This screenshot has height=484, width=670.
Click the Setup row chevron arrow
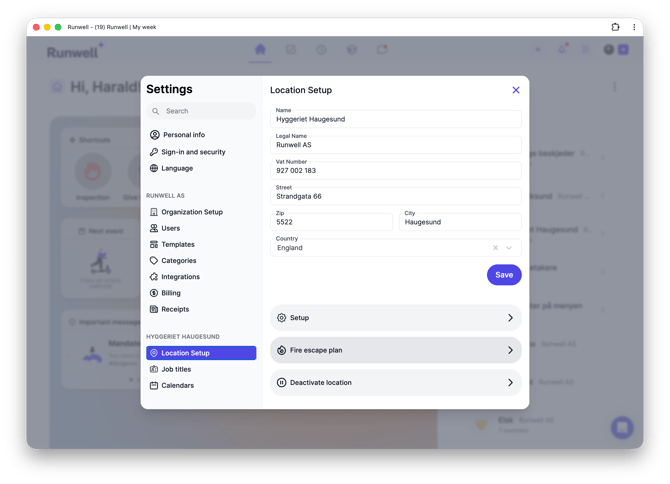coord(510,318)
